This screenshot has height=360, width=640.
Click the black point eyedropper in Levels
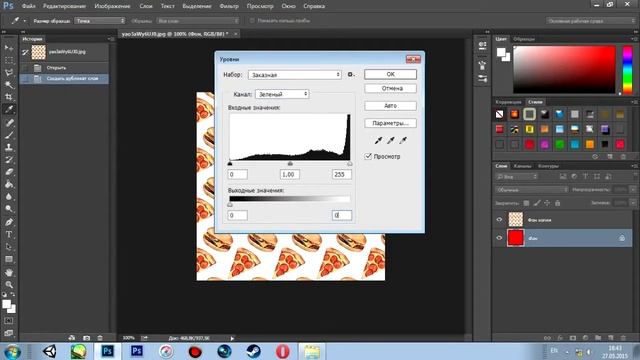(378, 140)
